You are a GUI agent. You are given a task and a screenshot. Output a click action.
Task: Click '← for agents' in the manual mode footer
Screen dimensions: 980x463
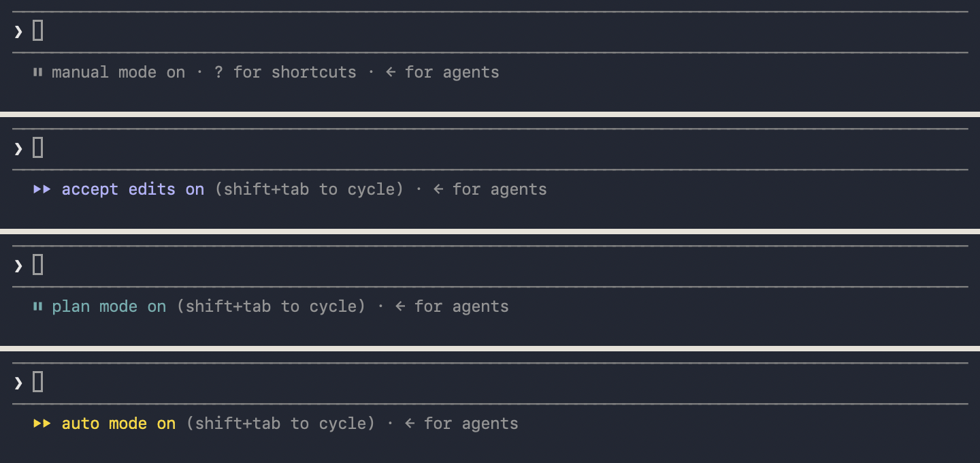click(x=442, y=72)
